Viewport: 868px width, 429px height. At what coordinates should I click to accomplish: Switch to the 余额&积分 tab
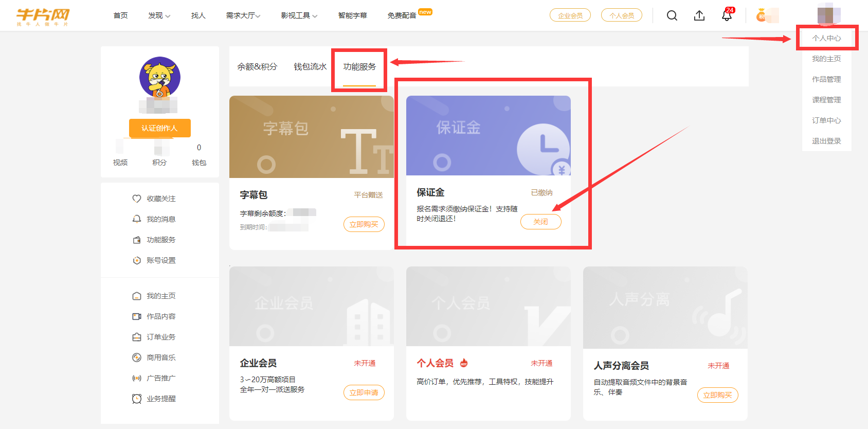click(x=257, y=67)
